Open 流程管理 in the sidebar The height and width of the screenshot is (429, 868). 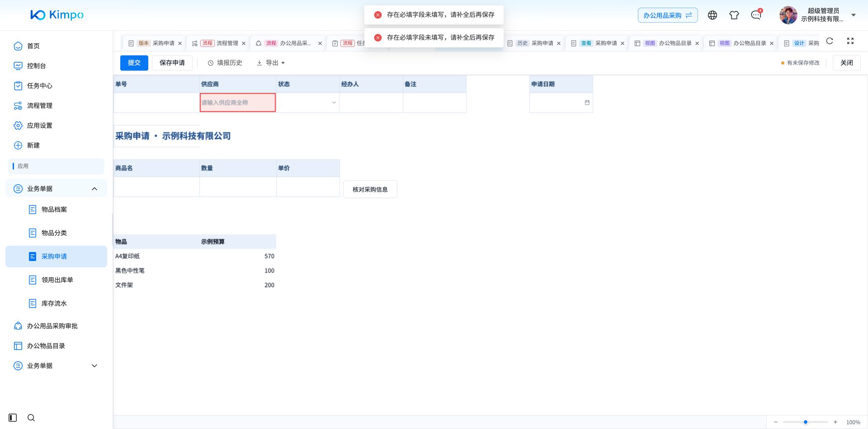point(57,106)
